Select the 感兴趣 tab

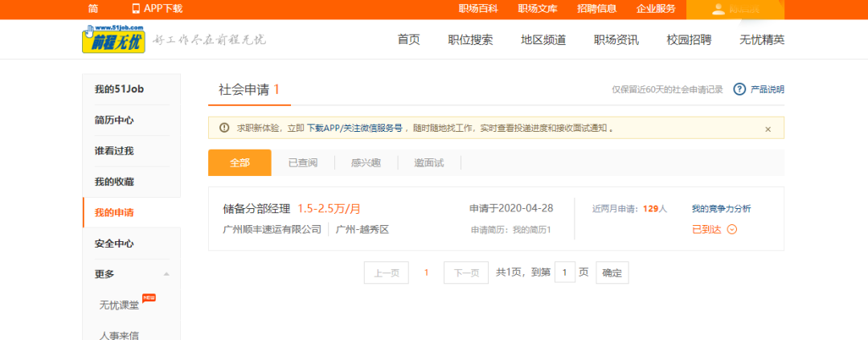click(366, 163)
